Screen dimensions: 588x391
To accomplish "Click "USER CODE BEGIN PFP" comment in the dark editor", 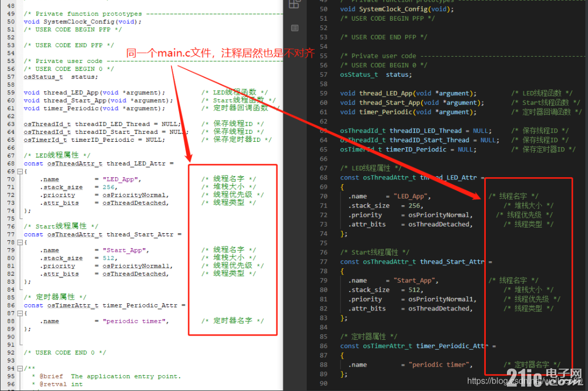I will click(387, 19).
